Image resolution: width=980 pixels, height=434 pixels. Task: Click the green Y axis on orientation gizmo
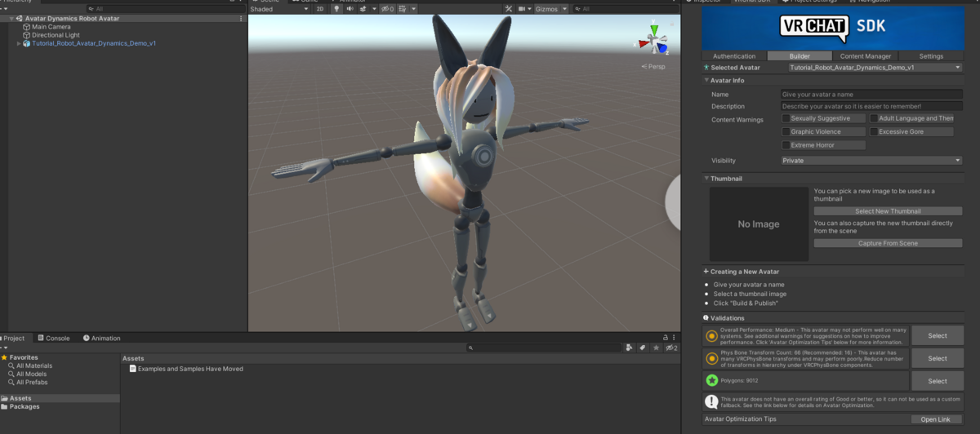(654, 29)
